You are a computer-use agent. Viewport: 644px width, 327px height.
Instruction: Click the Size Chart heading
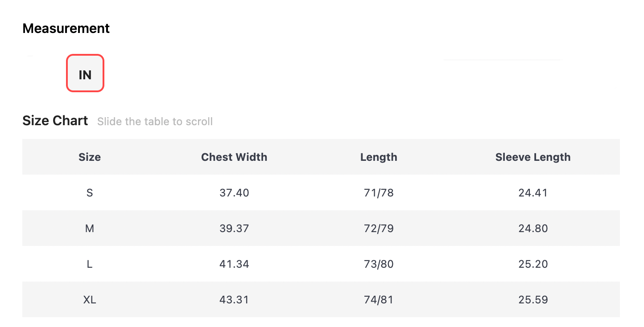pos(55,121)
